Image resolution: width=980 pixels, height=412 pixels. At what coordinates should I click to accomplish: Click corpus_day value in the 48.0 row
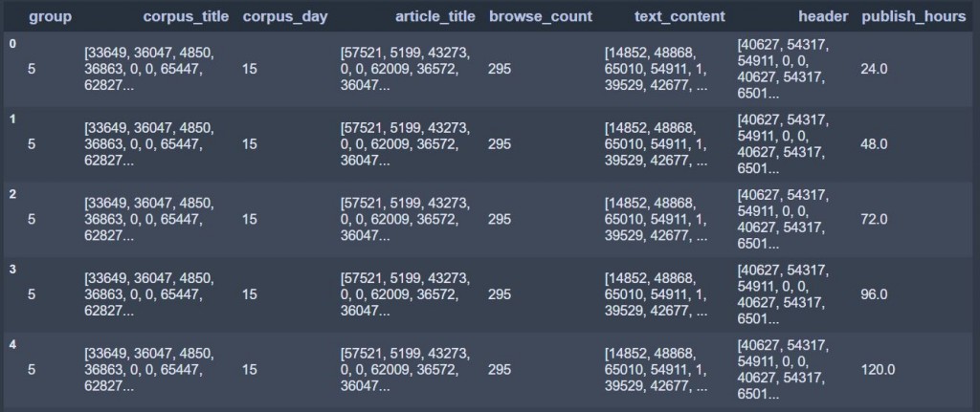click(x=250, y=144)
